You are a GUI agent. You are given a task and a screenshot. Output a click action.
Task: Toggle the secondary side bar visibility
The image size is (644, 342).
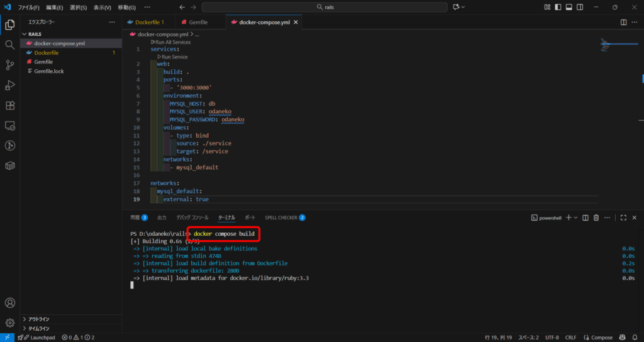[x=579, y=8]
